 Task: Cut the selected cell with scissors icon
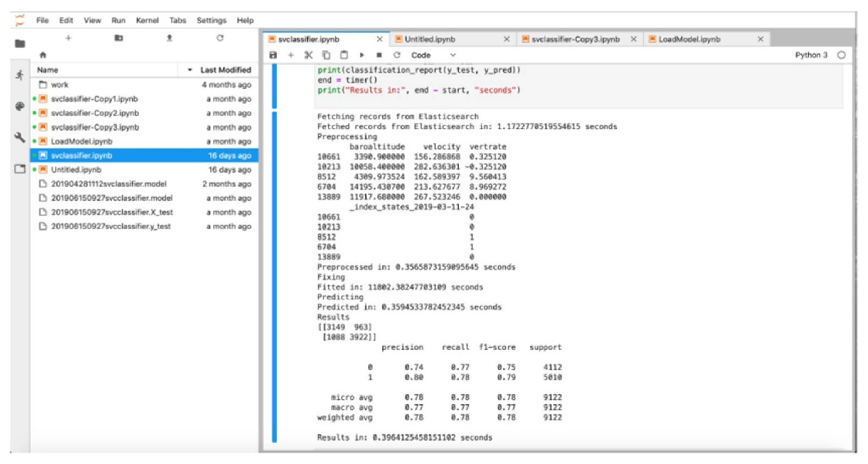308,55
